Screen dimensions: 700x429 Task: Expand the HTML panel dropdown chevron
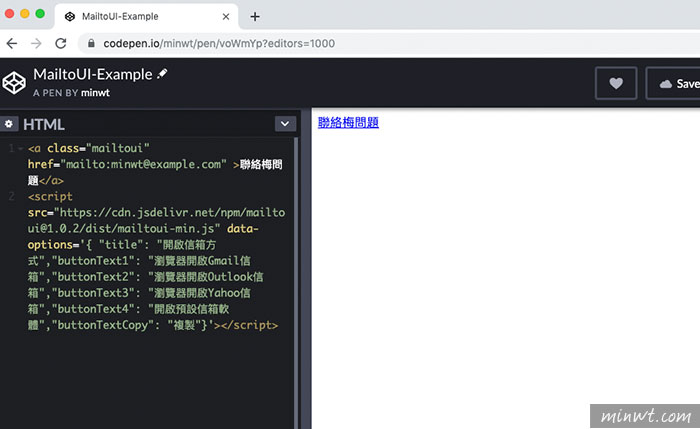[x=285, y=124]
